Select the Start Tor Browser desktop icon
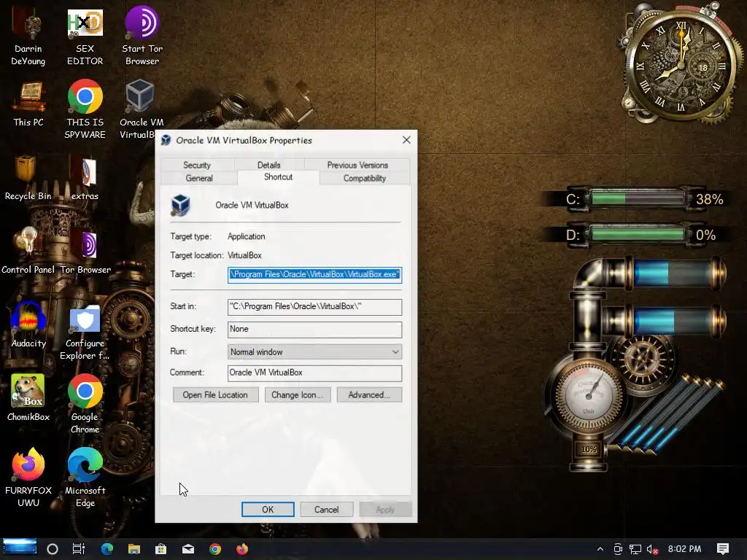 point(142,36)
